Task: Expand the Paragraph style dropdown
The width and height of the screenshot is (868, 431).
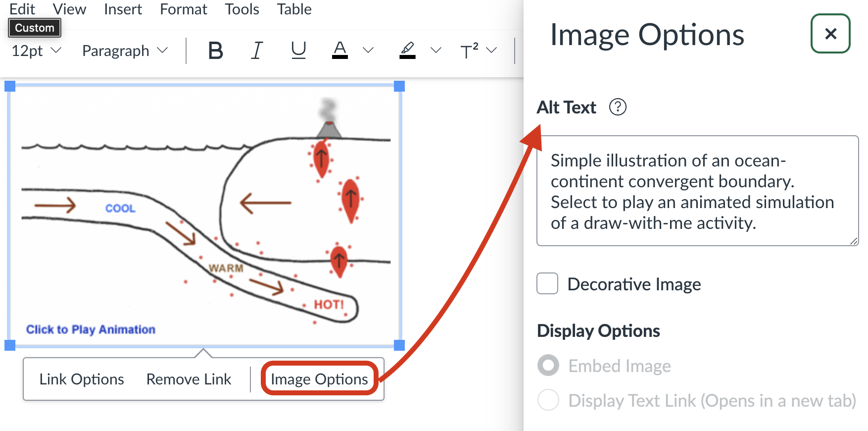Action: (125, 51)
